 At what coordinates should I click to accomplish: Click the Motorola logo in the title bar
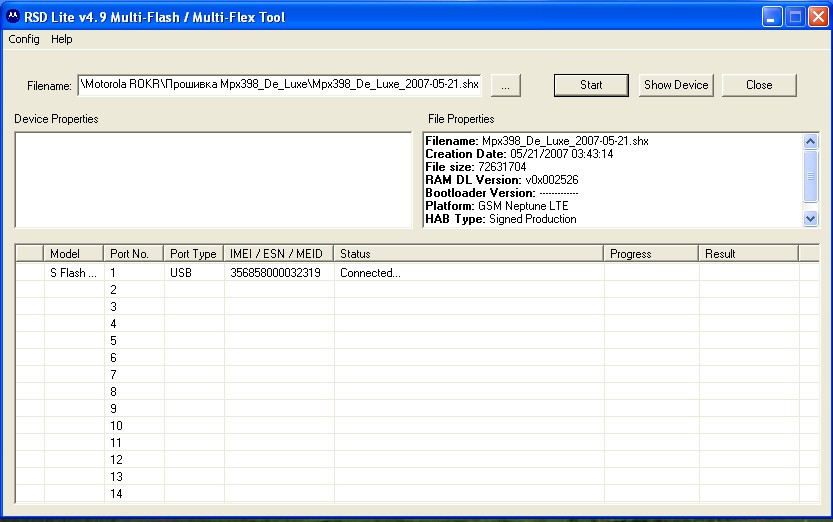(13, 17)
